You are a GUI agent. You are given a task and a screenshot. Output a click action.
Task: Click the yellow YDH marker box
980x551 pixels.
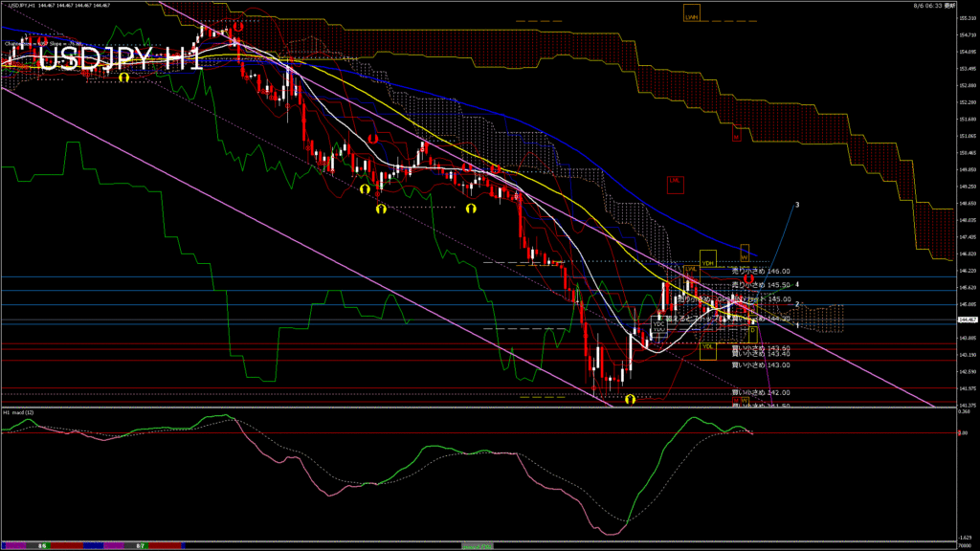pyautogui.click(x=707, y=261)
